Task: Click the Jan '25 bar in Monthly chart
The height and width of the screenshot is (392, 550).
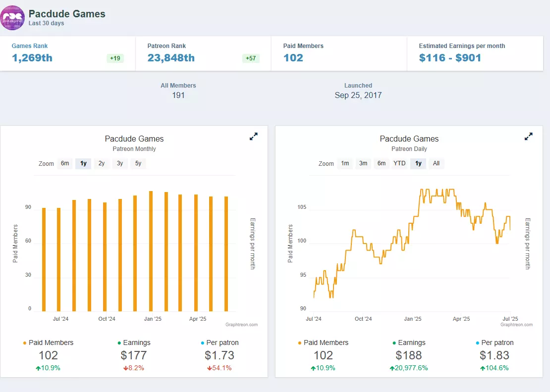Action: (x=151, y=251)
